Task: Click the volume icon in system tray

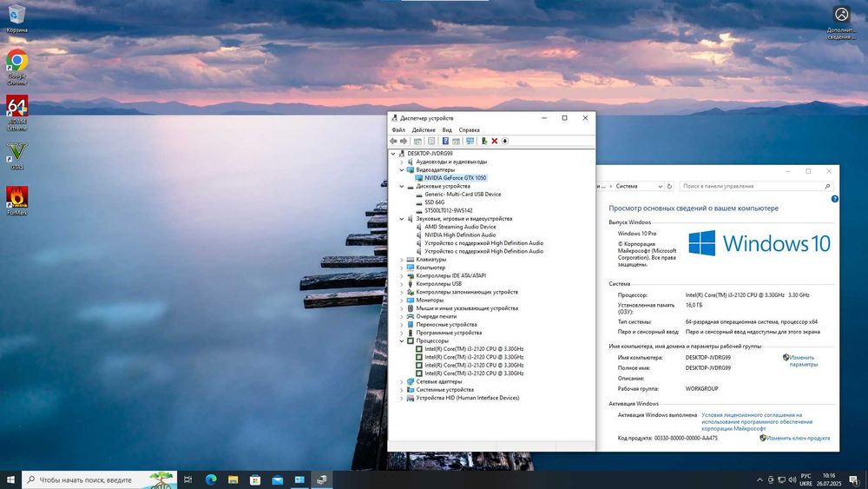Action: click(x=792, y=479)
